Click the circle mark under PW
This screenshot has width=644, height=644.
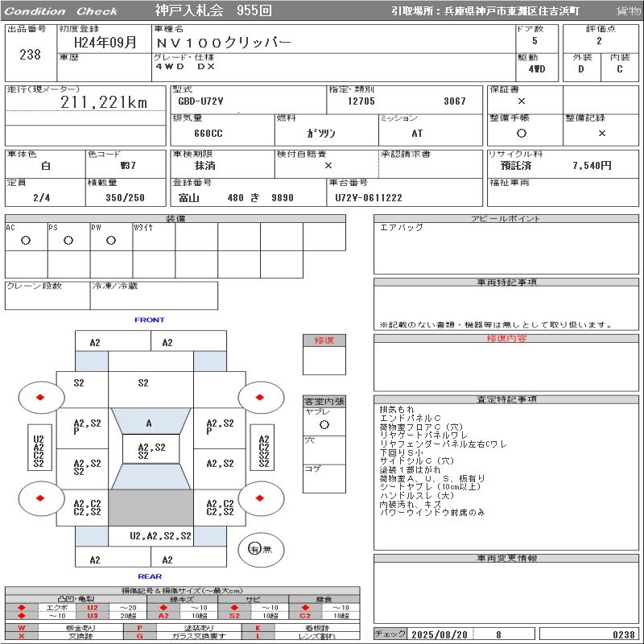[x=111, y=241]
